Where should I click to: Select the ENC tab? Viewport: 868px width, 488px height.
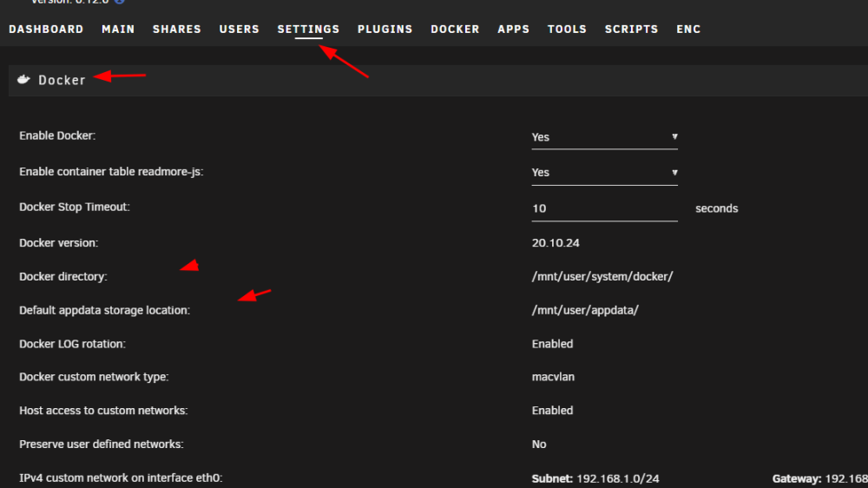688,30
